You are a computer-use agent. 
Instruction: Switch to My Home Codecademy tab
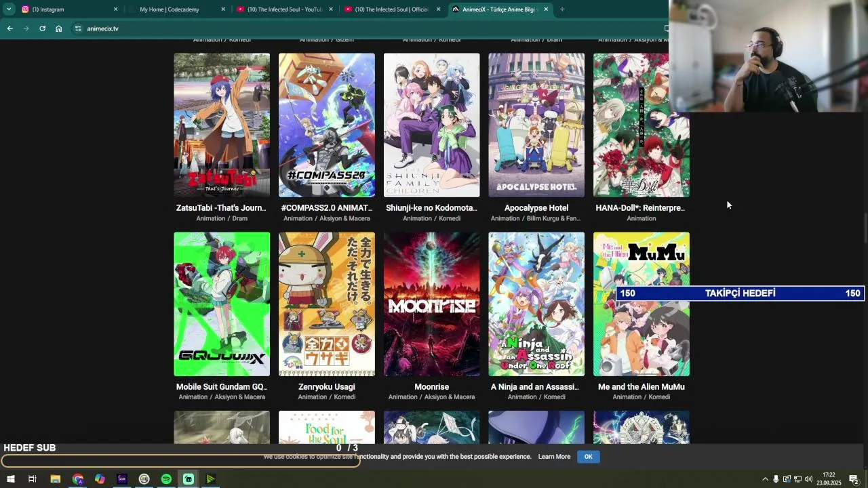point(176,9)
